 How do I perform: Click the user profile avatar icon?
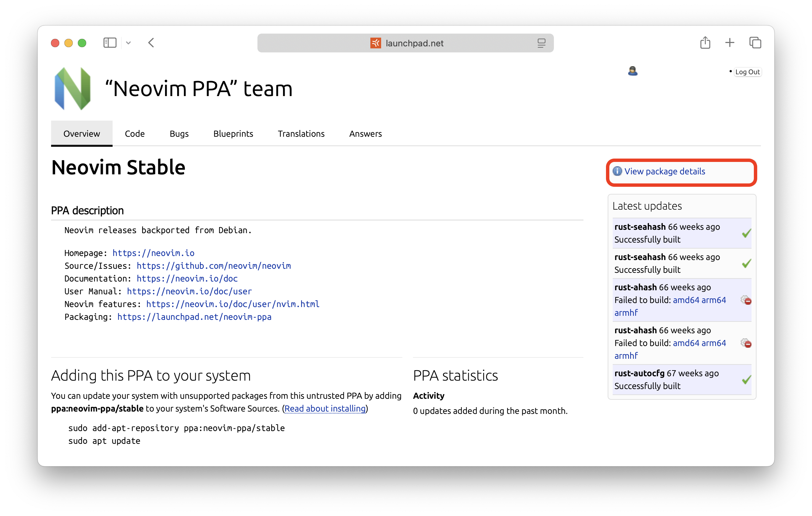click(x=632, y=71)
